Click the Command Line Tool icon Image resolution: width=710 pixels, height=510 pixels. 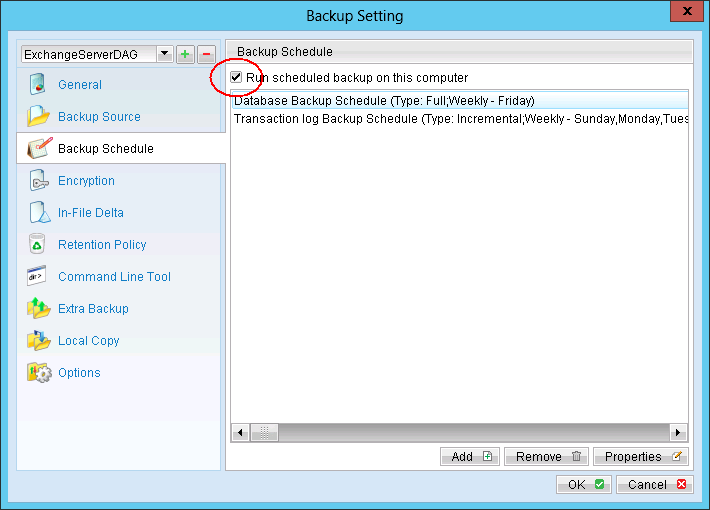pyautogui.click(x=38, y=277)
